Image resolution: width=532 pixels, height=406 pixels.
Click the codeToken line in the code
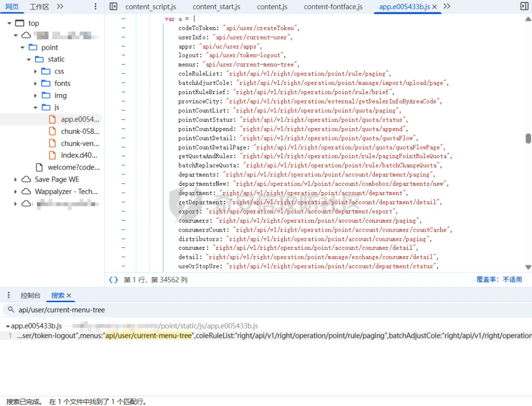[239, 28]
